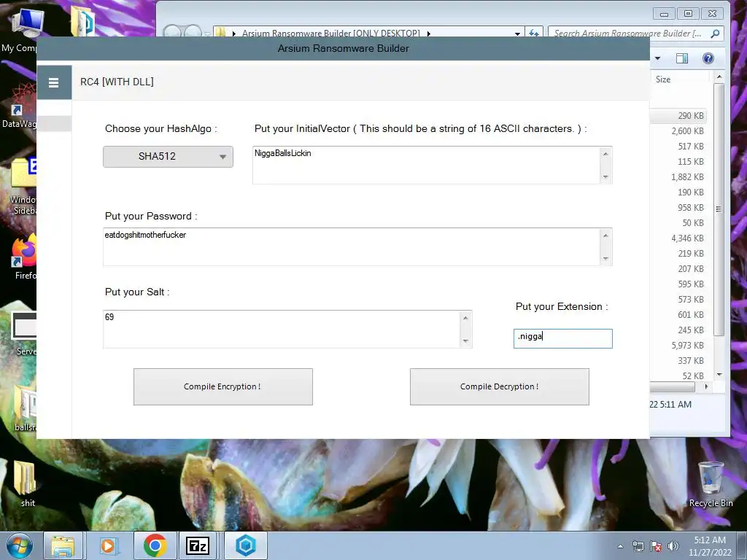Click the Explorer address bar refresh button
747x560 pixels.
[x=533, y=33]
